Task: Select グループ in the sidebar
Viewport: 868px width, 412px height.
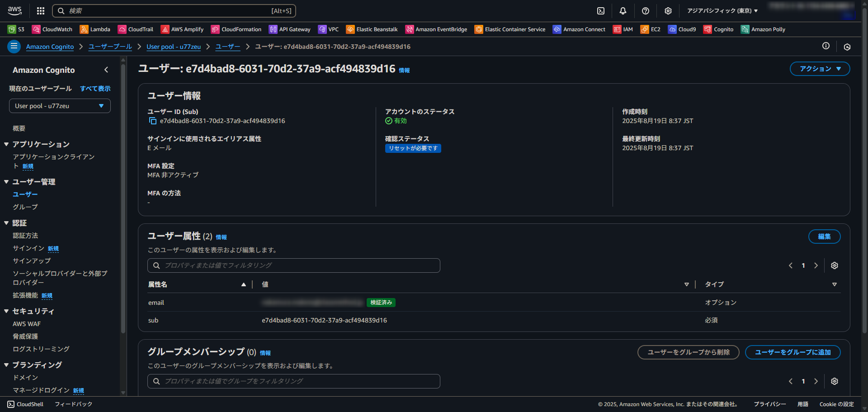Action: pos(25,207)
